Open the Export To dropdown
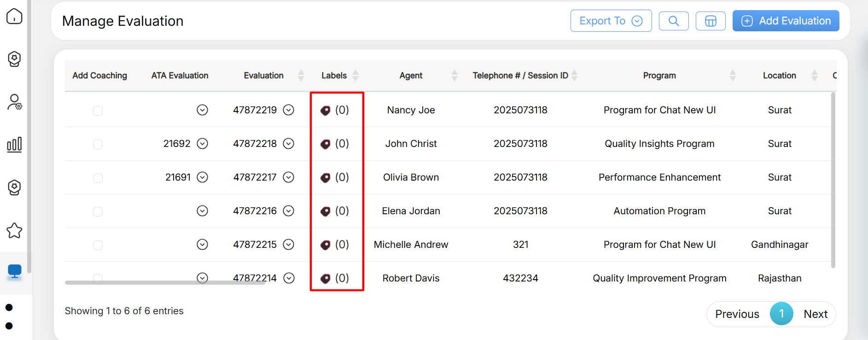The width and height of the screenshot is (868, 340). click(x=611, y=21)
